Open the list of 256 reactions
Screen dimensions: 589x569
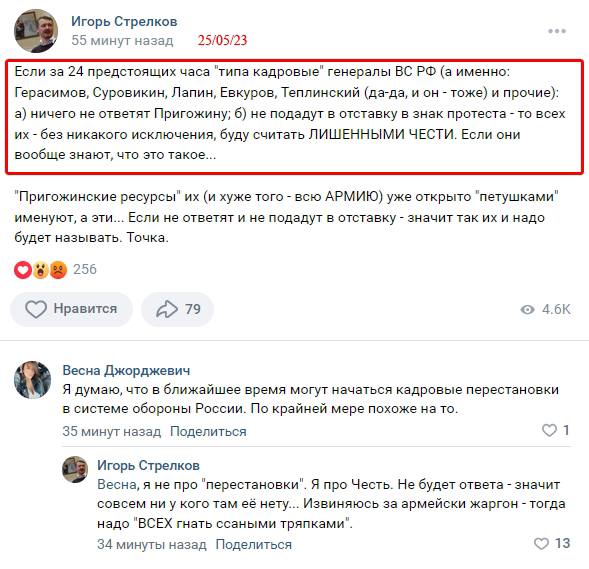pyautogui.click(x=85, y=269)
